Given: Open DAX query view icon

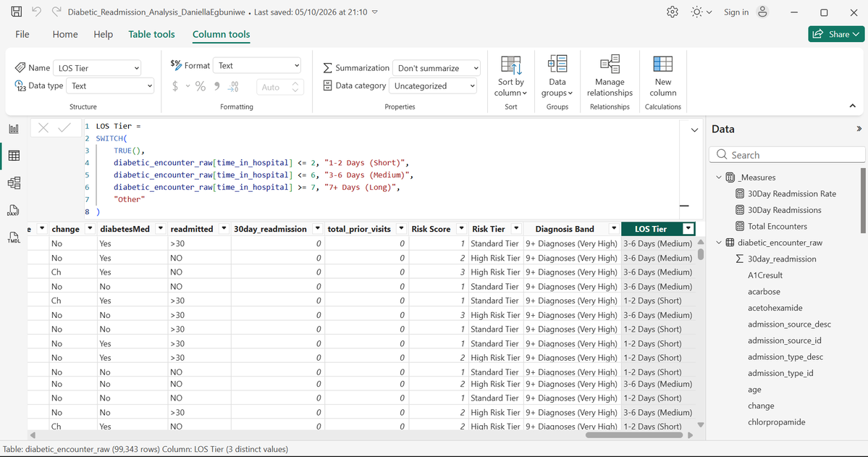Looking at the screenshot, I should [x=14, y=210].
